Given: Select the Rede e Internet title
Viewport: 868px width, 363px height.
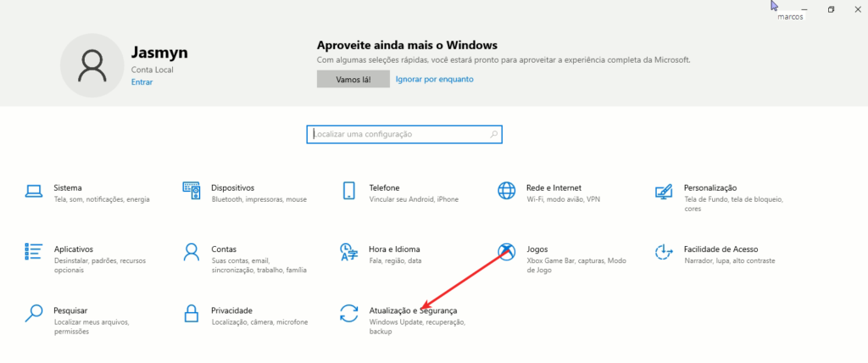Looking at the screenshot, I should coord(554,188).
